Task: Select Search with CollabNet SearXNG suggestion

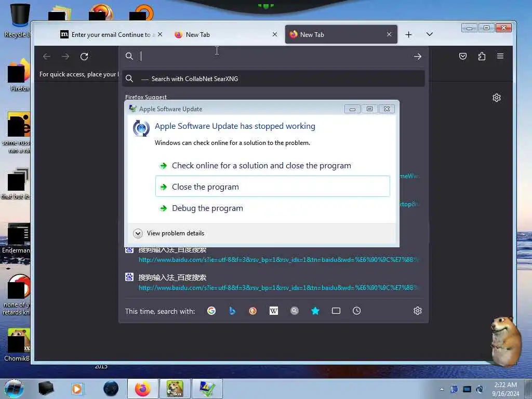Action: pos(273,79)
